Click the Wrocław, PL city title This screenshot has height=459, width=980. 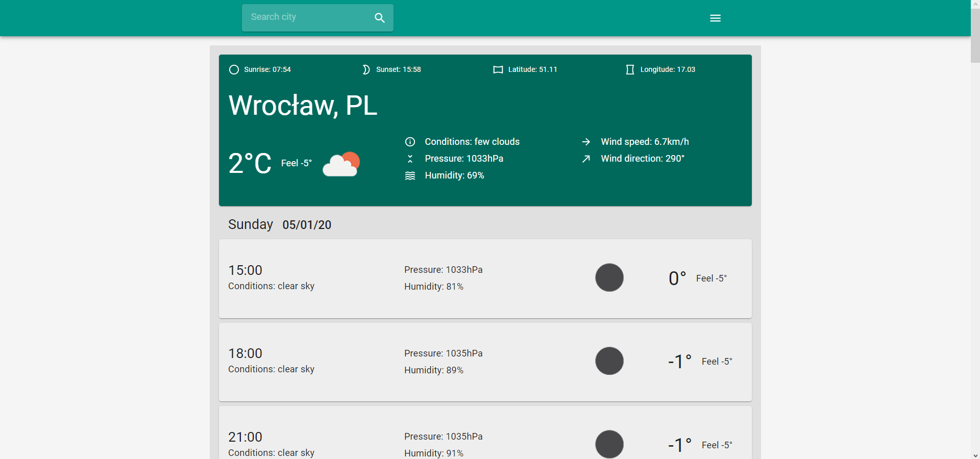(x=303, y=106)
